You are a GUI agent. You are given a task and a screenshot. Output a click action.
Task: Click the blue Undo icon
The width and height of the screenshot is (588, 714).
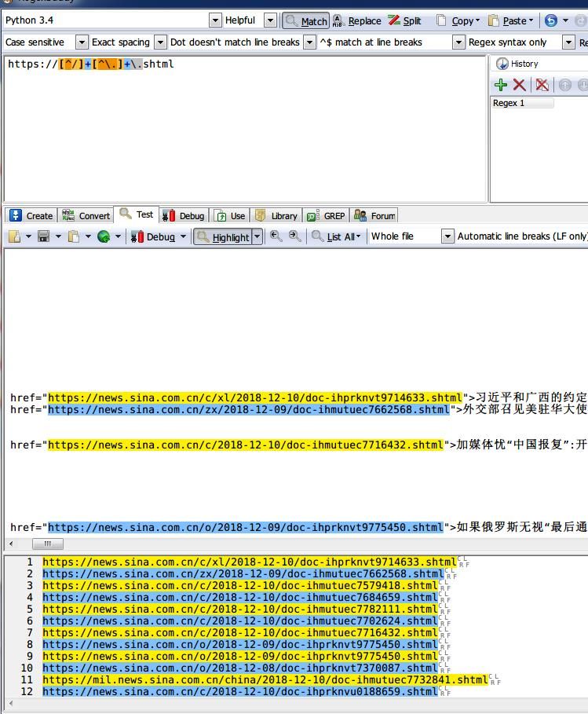(x=550, y=20)
